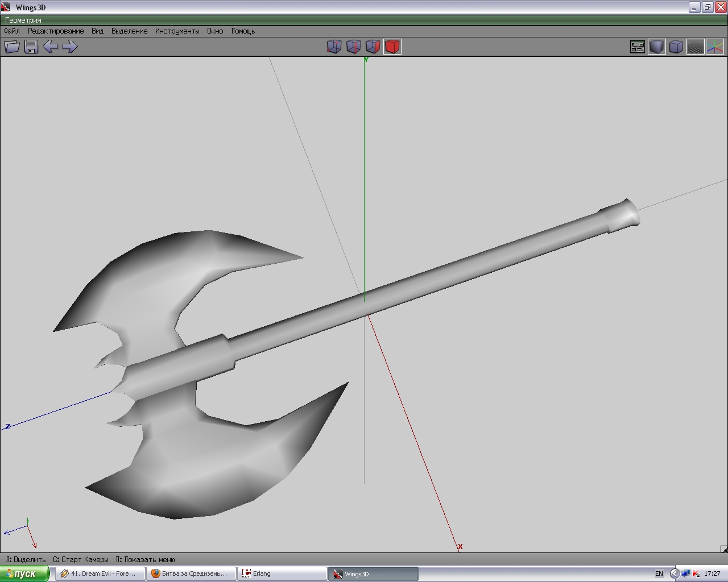Switch to face selection mode
This screenshot has width=728, height=582.
[373, 47]
